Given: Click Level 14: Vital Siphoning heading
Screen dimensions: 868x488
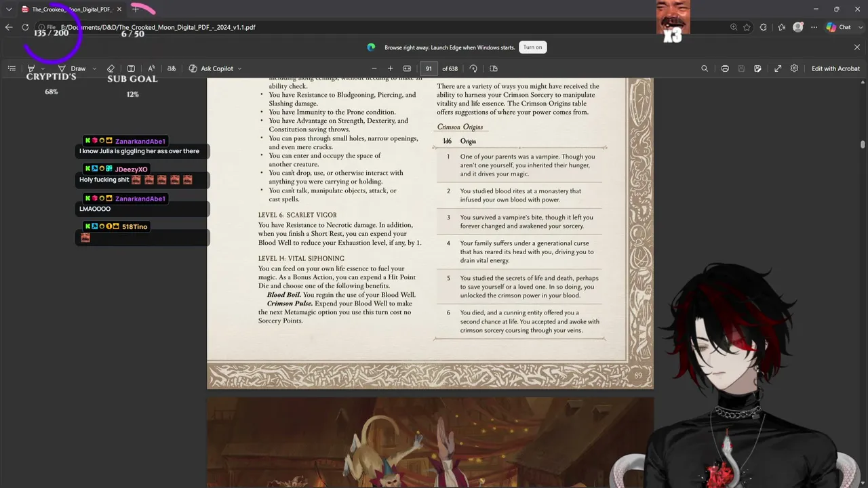Looking at the screenshot, I should [x=301, y=258].
